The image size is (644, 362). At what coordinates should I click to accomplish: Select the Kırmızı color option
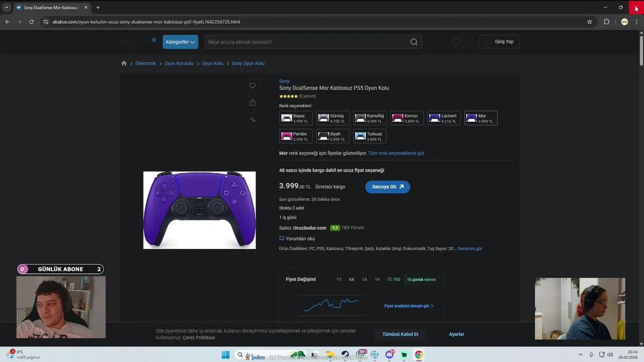(x=407, y=118)
